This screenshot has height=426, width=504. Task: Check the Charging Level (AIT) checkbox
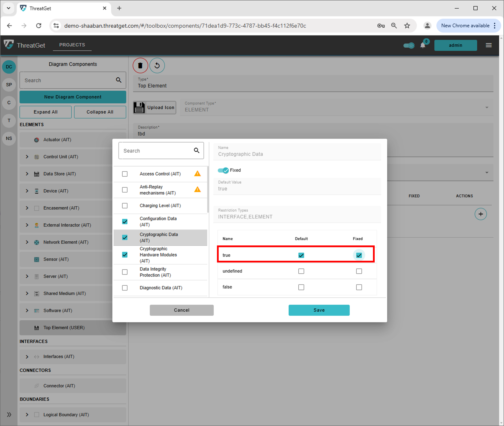125,206
